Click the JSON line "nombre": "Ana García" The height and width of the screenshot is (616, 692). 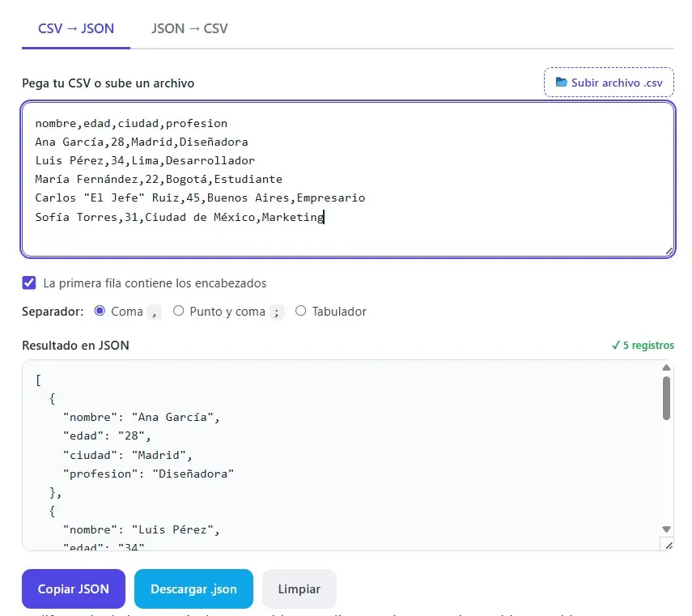(x=141, y=417)
